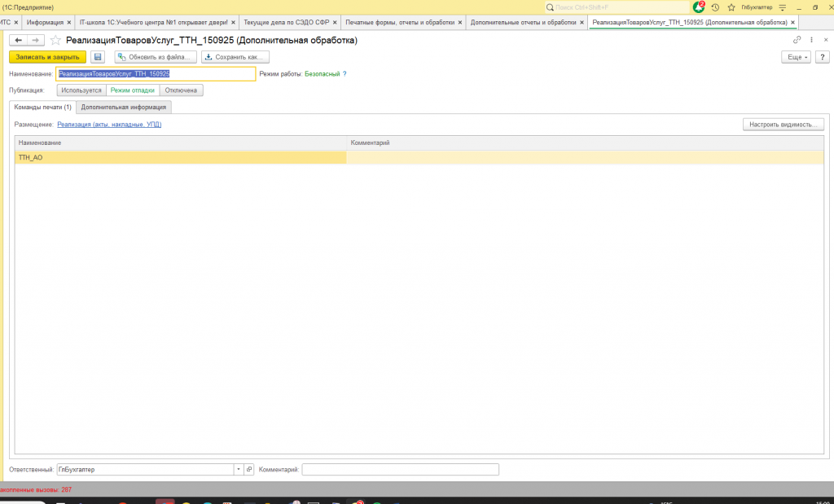Click into the Комментарий input field
The width and height of the screenshot is (834, 504).
click(400, 470)
